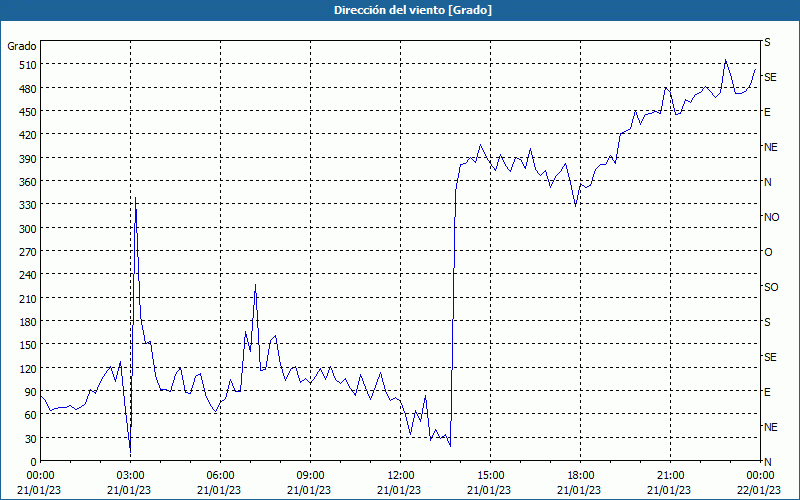
Task: Select the 390 y-axis tick label
Action: pos(28,159)
